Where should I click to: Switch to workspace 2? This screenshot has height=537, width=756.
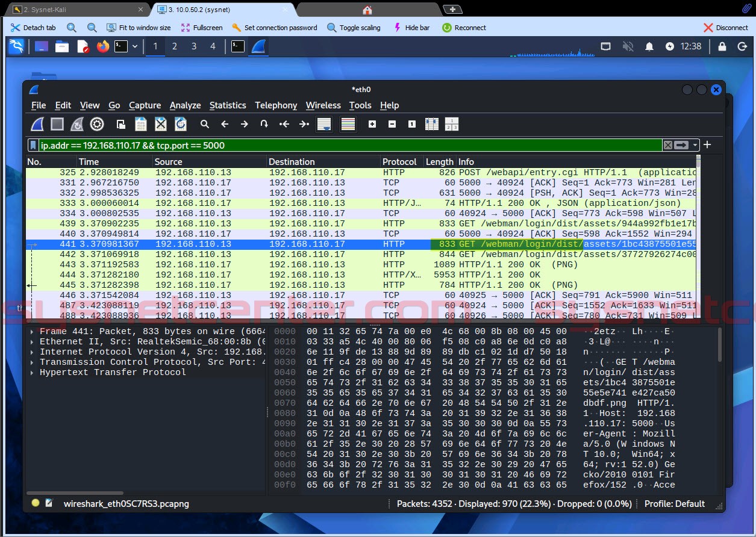(175, 46)
